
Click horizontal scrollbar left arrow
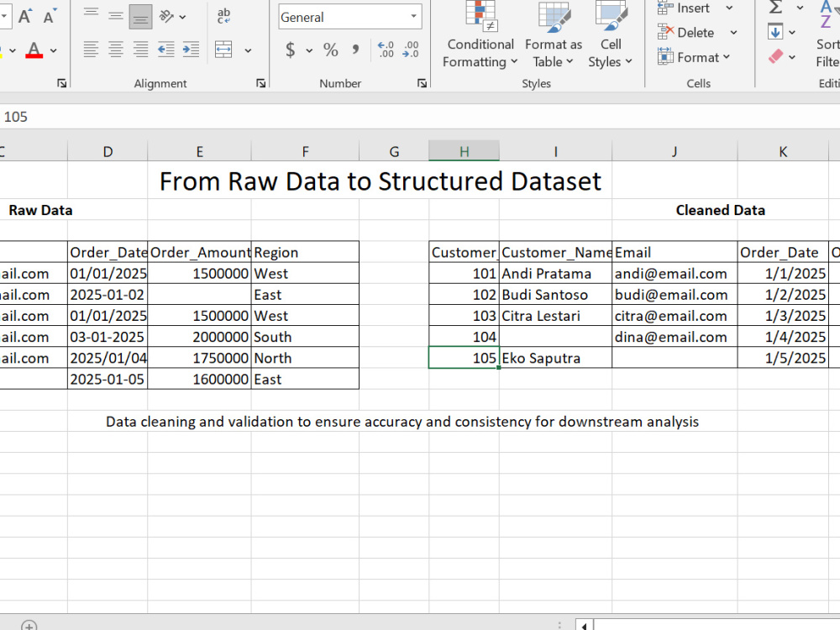coord(584,625)
